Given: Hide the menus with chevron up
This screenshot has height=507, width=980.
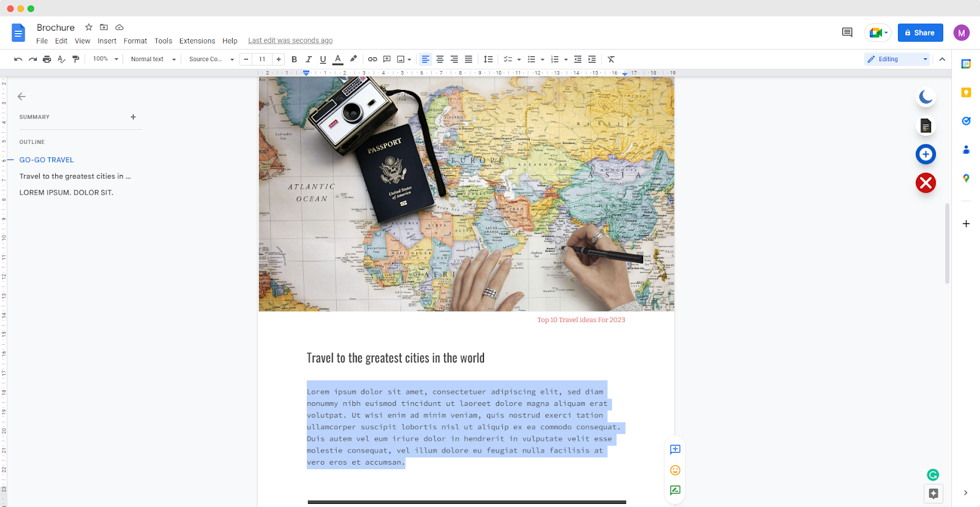Looking at the screenshot, I should (x=942, y=59).
